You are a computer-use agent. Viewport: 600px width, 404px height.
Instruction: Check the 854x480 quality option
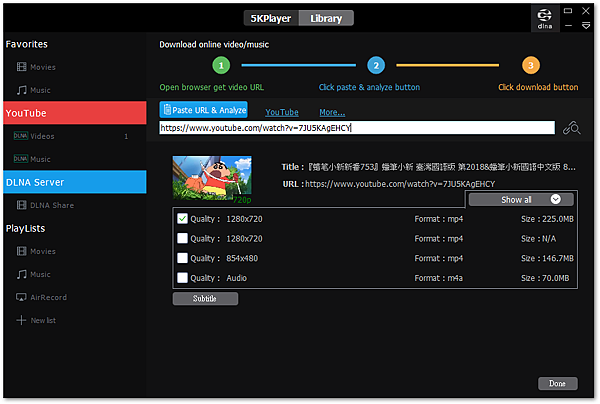[183, 258]
